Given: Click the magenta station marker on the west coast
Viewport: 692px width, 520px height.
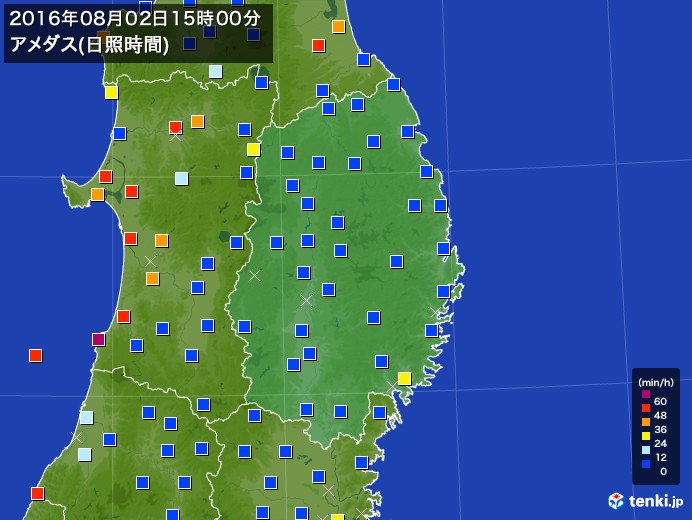Looking at the screenshot, I should (98, 339).
